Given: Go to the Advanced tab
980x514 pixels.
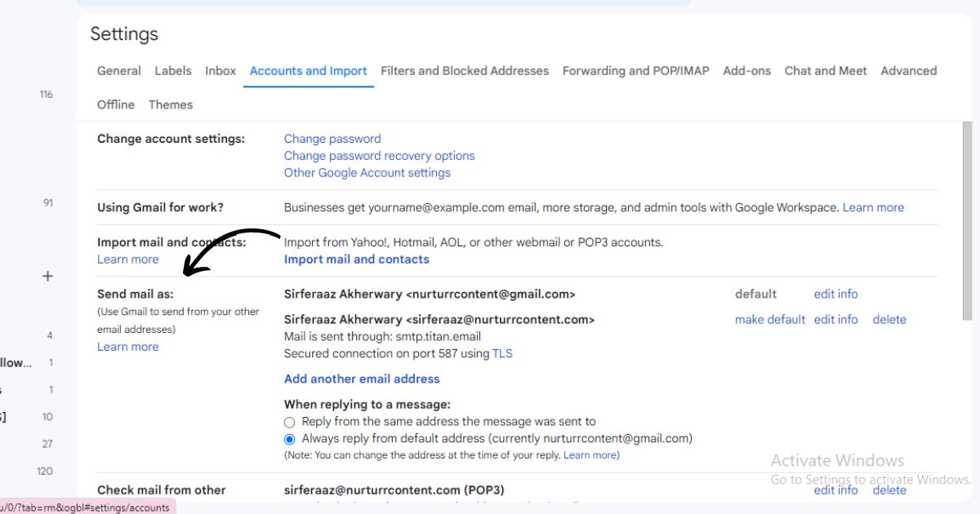Looking at the screenshot, I should pyautogui.click(x=909, y=71).
